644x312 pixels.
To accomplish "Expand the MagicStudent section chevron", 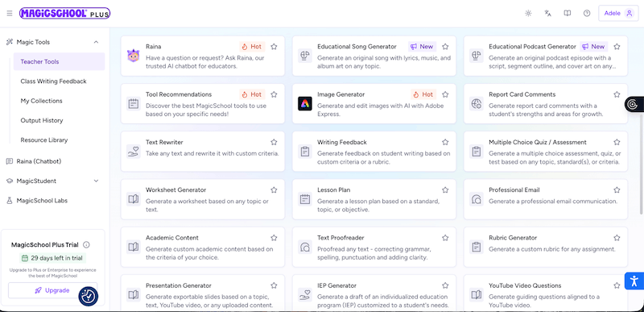I will [x=96, y=181].
